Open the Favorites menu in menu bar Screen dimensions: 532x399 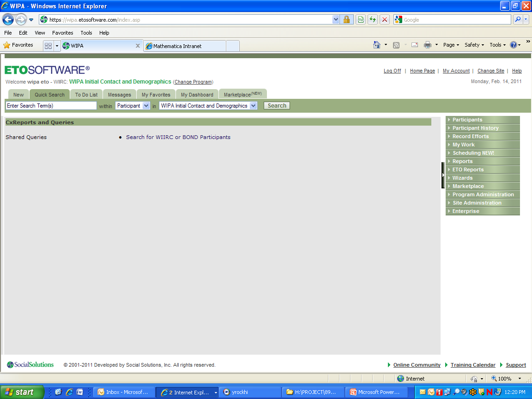click(x=62, y=33)
